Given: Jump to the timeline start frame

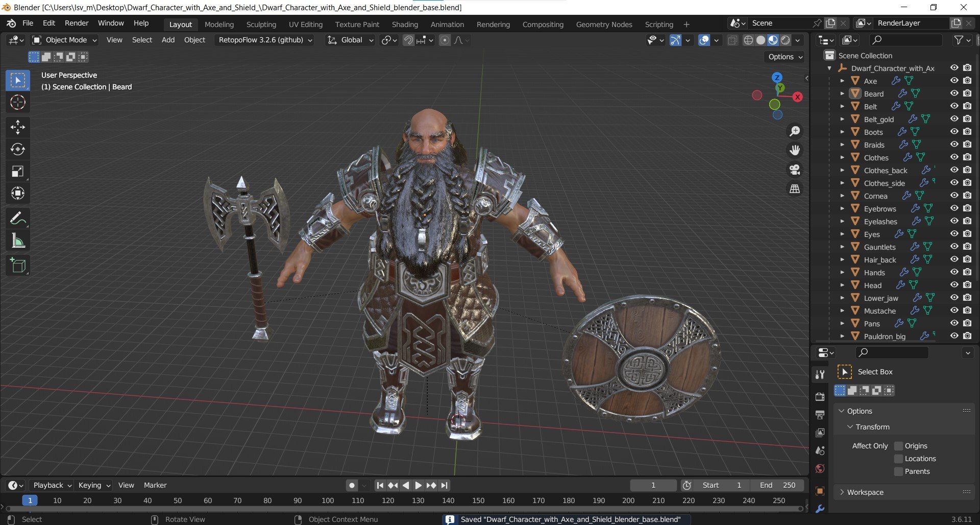Looking at the screenshot, I should click(380, 485).
